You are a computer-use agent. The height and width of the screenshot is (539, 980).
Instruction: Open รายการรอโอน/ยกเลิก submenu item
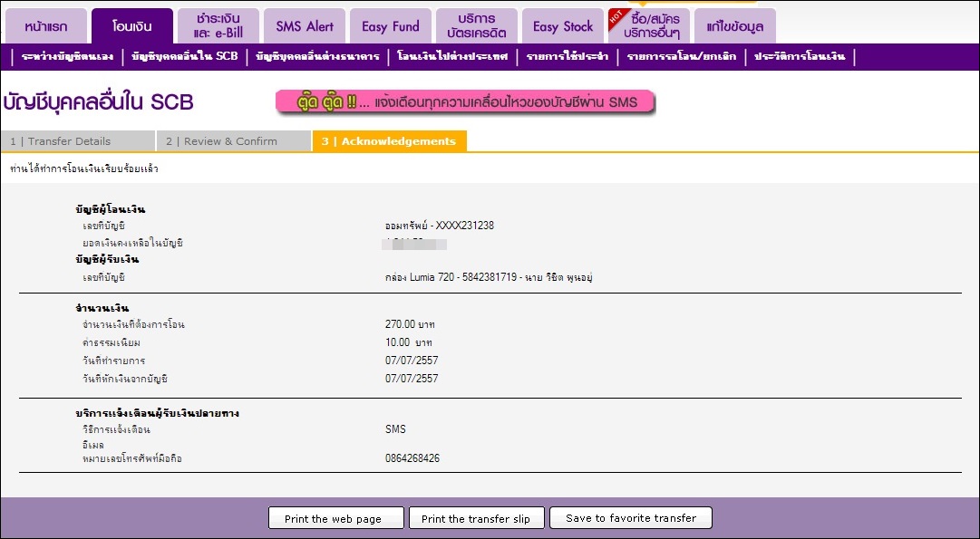pos(681,56)
